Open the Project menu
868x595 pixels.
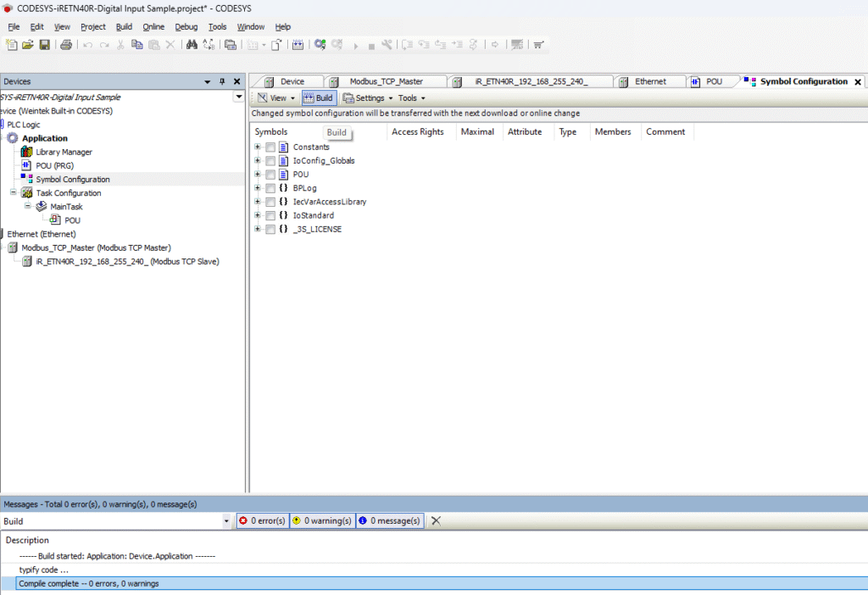[x=93, y=26]
